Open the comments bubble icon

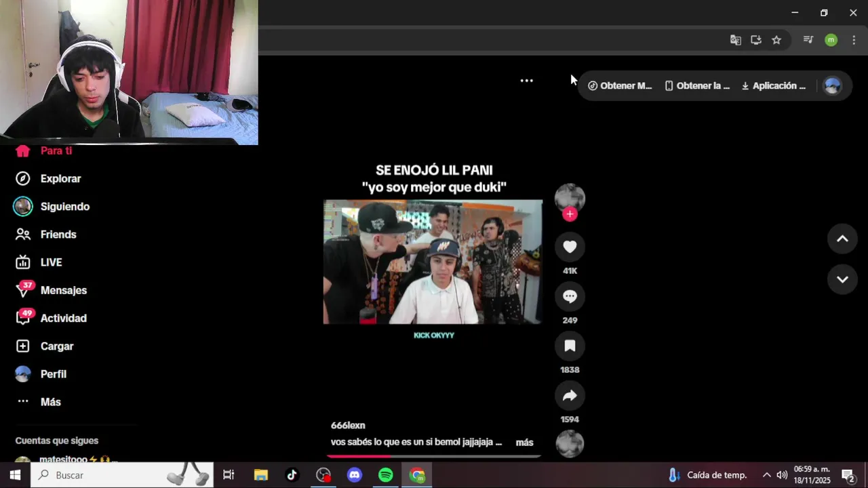pos(570,297)
